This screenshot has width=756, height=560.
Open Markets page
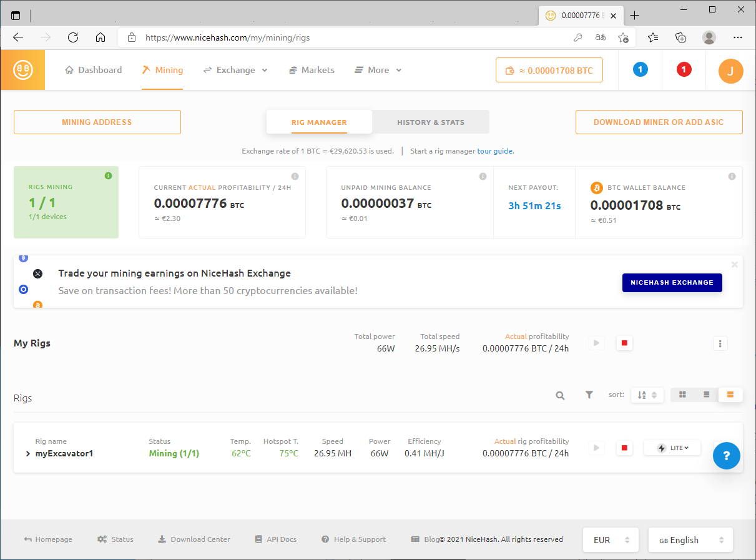pyautogui.click(x=312, y=70)
